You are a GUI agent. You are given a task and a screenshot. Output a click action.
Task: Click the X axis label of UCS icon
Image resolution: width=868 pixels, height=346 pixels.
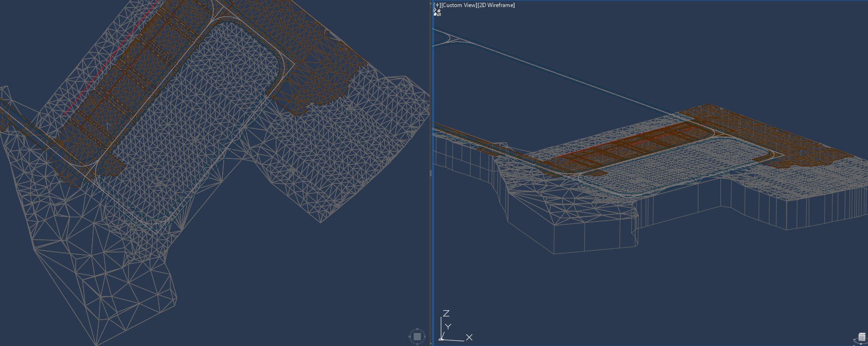coord(469,338)
